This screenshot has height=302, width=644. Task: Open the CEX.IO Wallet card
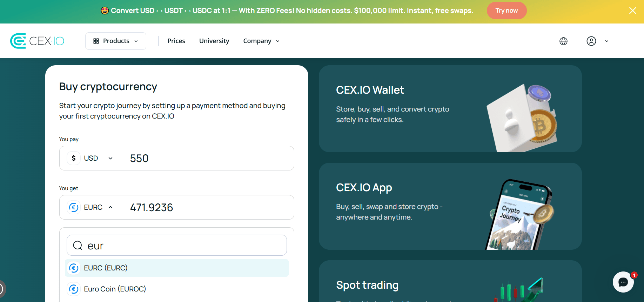click(450, 109)
